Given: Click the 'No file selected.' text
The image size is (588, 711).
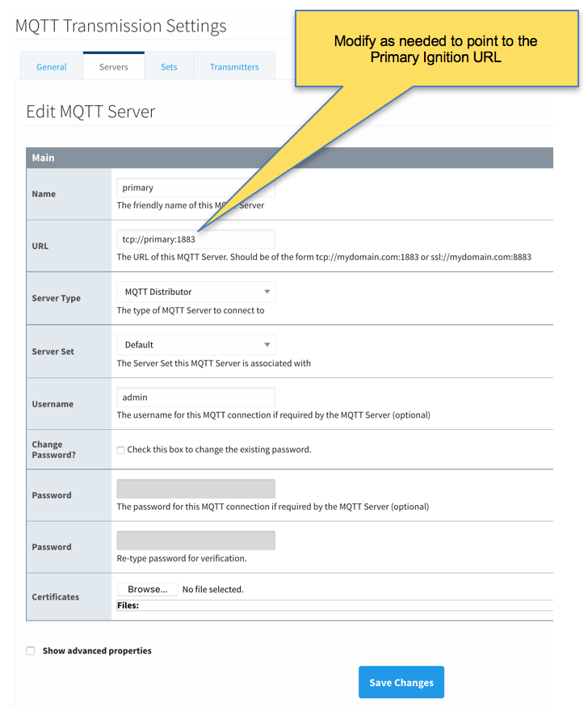Looking at the screenshot, I should [213, 590].
